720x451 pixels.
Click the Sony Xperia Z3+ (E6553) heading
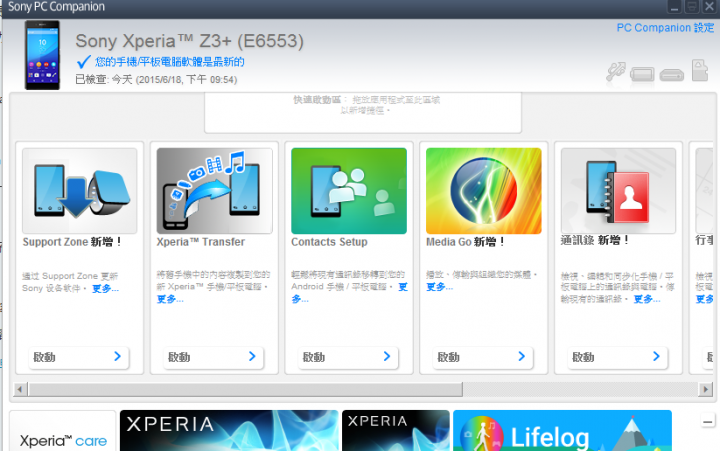189,41
